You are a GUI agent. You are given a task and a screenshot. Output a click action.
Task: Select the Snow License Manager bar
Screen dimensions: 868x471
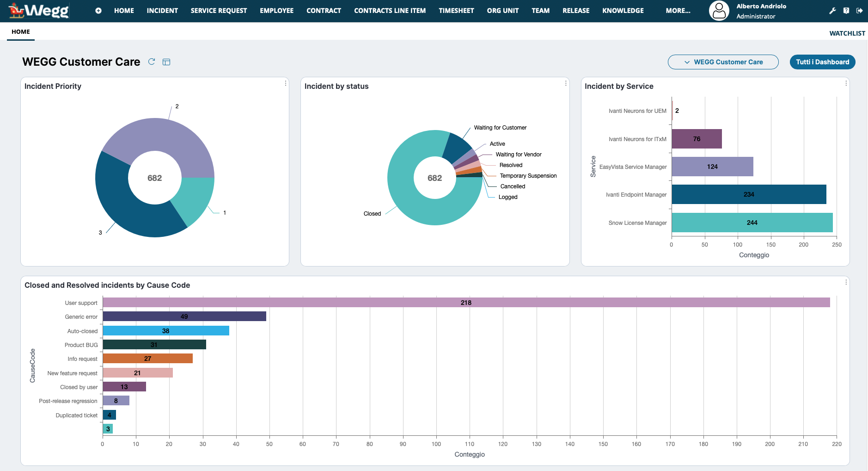[752, 223]
